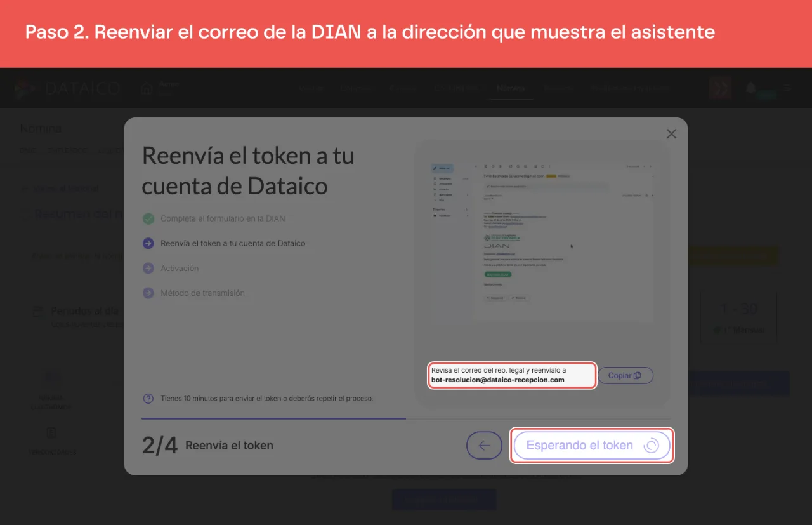Select the 'Reenvía el token a tu cuenta de Dataico' step
The width and height of the screenshot is (812, 525).
point(233,243)
